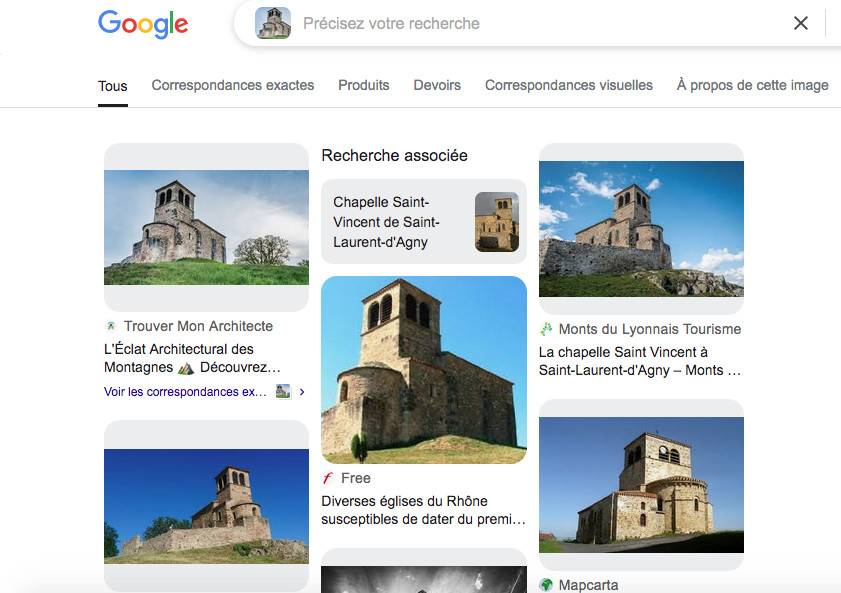This screenshot has height=593, width=841.
Task: Click the Monts du Lyonnais Tourisme favicon
Action: coord(546,329)
